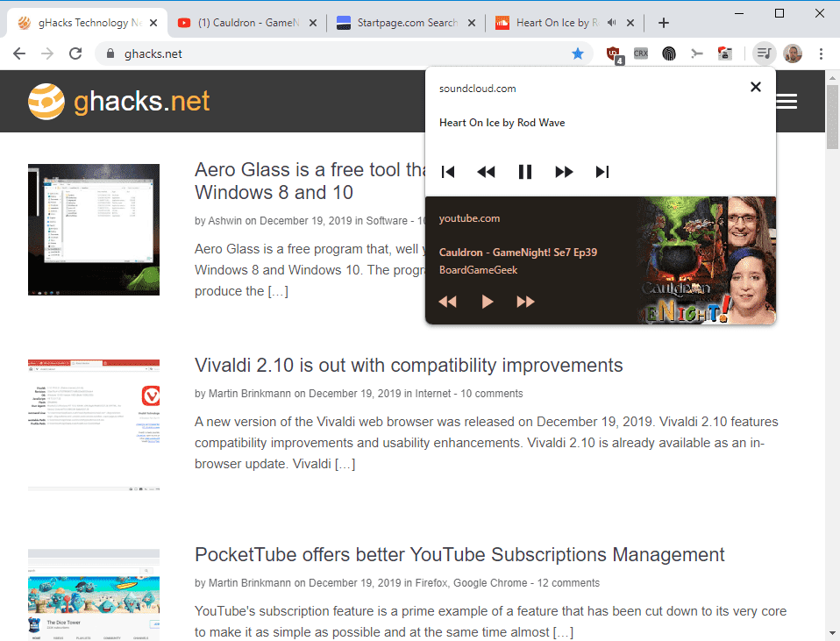Click the Cauldron GameNight video artwork
This screenshot has height=641, width=840.
pyautogui.click(x=706, y=260)
